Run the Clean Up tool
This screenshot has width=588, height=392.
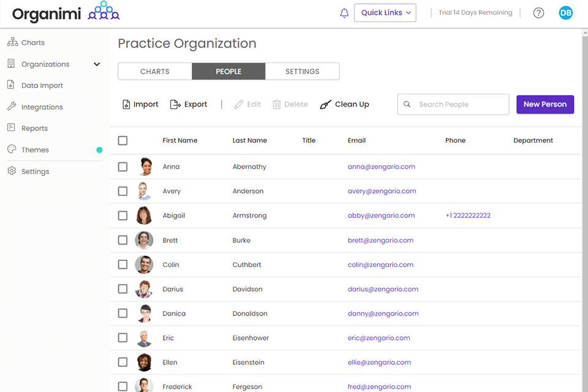point(345,104)
